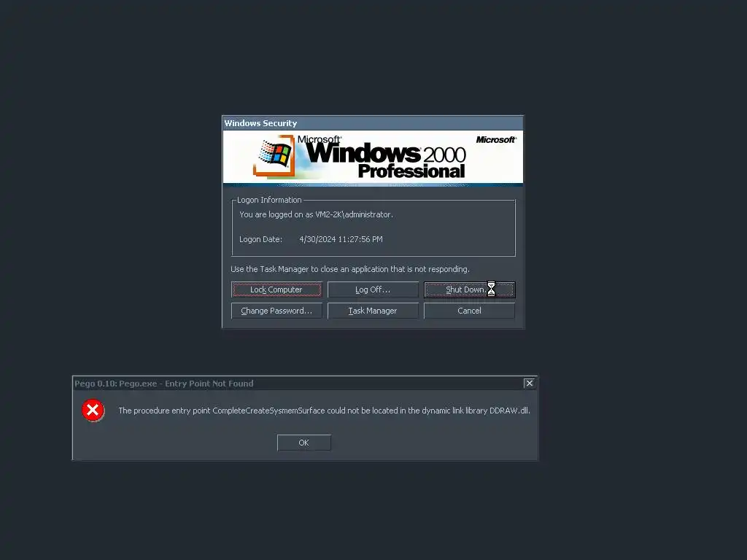This screenshot has height=560, width=747.
Task: Close the Pego Entry Point Not Found dialog
Action: [530, 384]
